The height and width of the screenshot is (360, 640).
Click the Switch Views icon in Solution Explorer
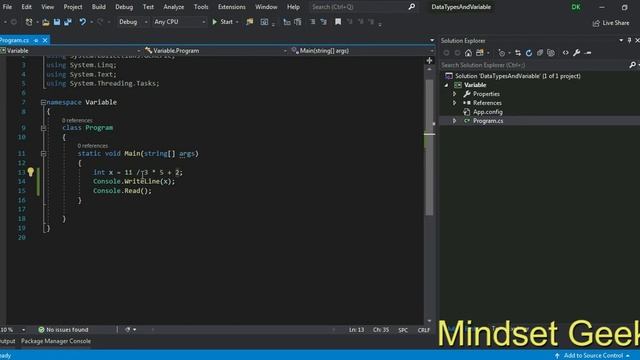click(480, 53)
